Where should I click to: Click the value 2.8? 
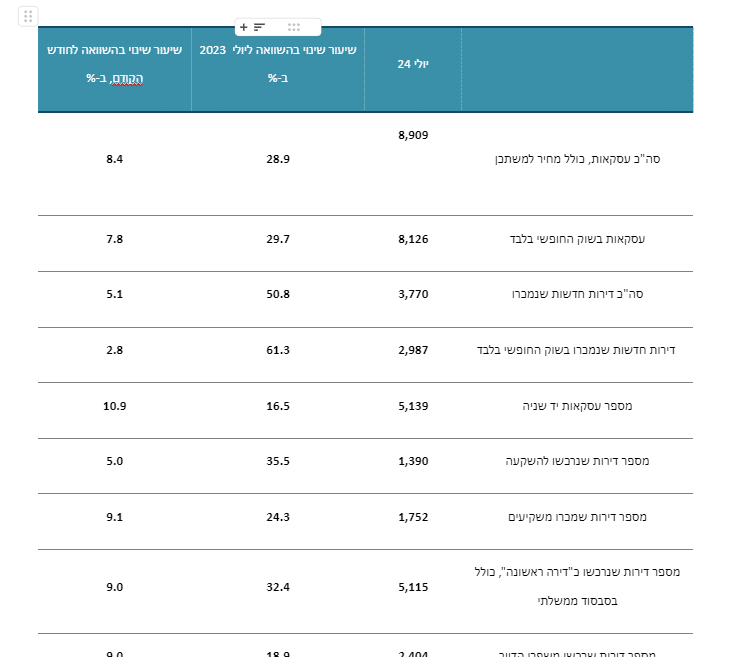(x=114, y=350)
